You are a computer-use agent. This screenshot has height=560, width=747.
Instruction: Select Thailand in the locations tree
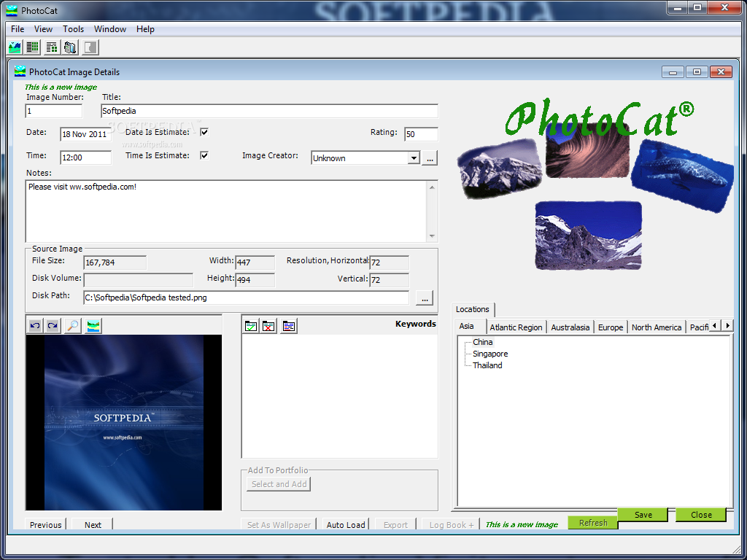click(487, 365)
